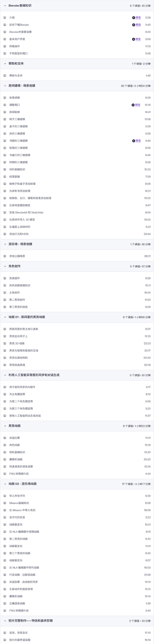Click video icon next to 主角创作
The width and height of the screenshot is (154, 644).
5,293
